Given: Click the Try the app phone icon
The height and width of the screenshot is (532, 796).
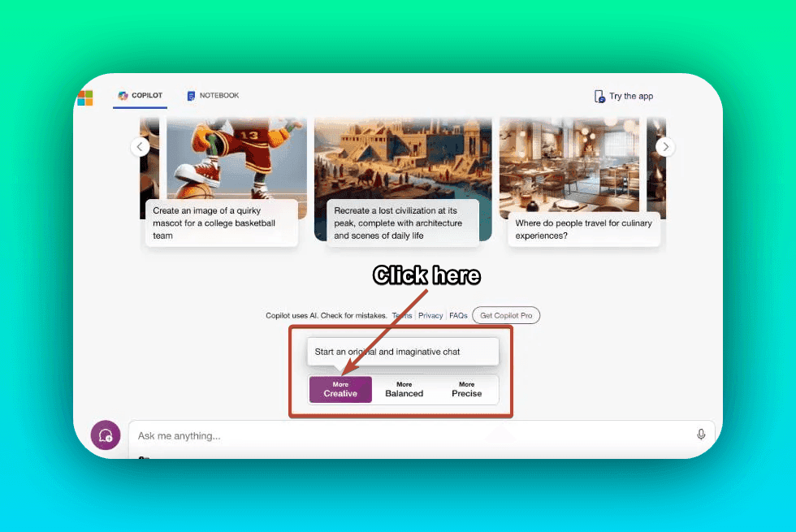Looking at the screenshot, I should point(599,97).
